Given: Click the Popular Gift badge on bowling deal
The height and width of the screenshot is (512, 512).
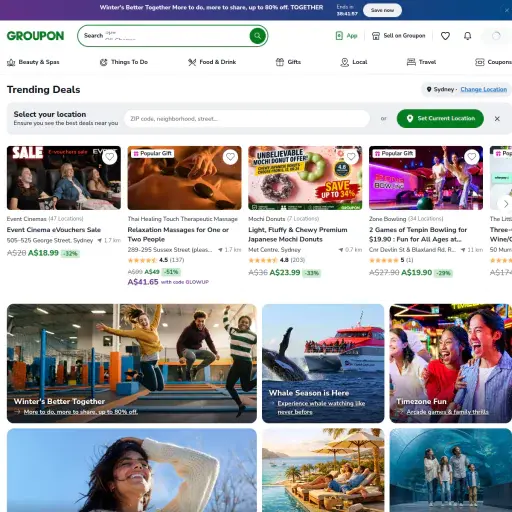Looking at the screenshot, I should (394, 153).
